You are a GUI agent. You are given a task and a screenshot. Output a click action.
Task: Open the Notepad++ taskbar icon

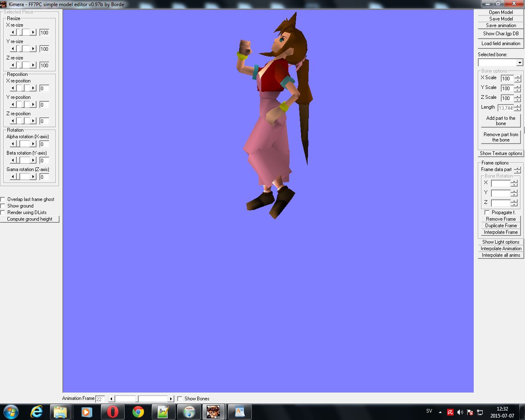pyautogui.click(x=163, y=412)
